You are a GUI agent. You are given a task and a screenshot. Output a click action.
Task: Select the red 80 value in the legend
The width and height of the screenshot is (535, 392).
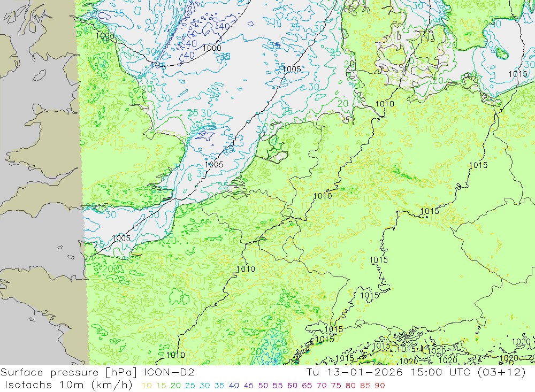tap(351, 386)
